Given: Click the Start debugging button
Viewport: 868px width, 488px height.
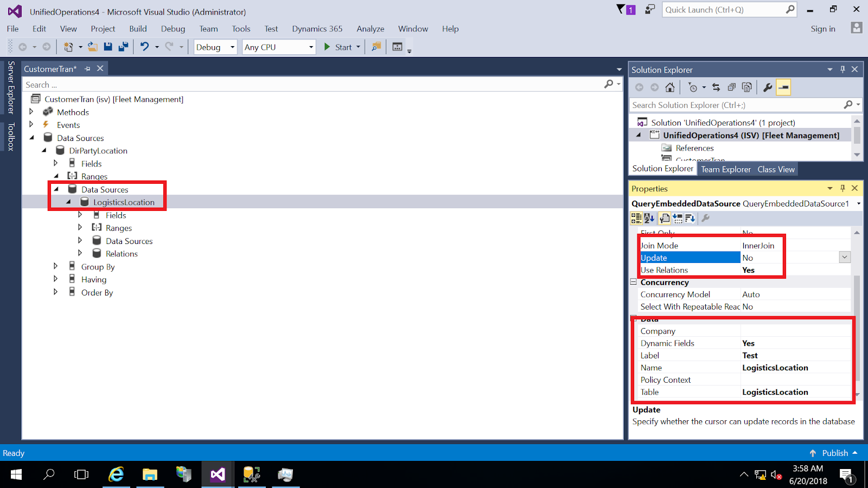Looking at the screenshot, I should (338, 47).
